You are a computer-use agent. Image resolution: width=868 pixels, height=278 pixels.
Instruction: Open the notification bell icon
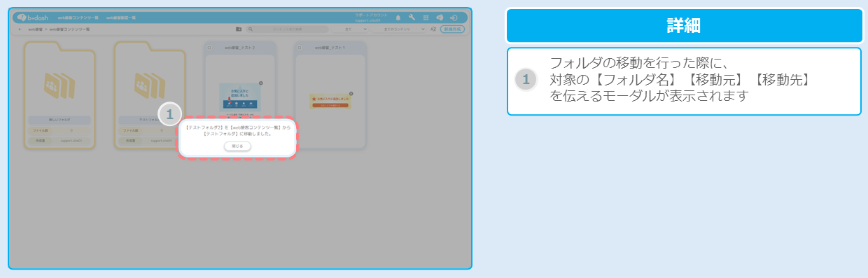coord(398,18)
